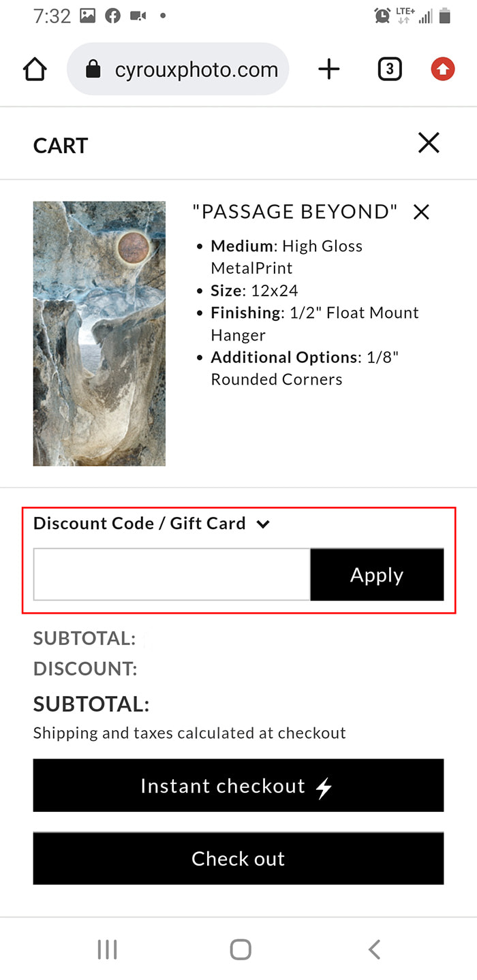The height and width of the screenshot is (980, 477).
Task: Click the Discount Code / Gift Card heading
Action: click(x=139, y=523)
